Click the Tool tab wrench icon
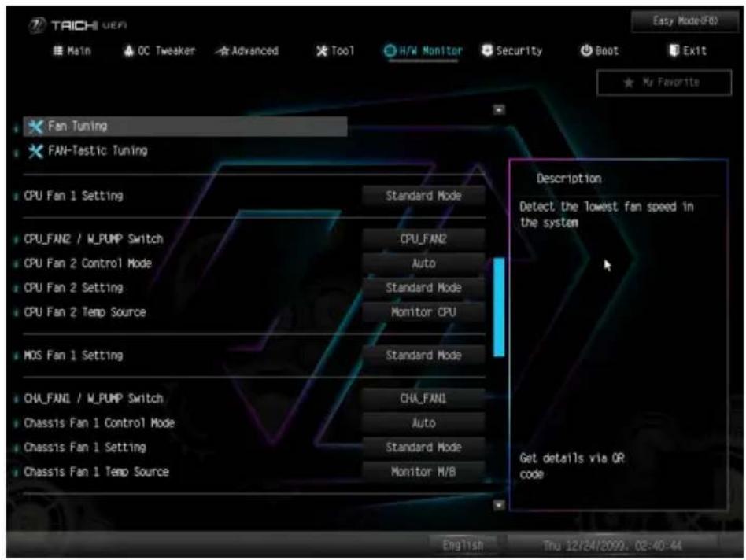 [322, 51]
